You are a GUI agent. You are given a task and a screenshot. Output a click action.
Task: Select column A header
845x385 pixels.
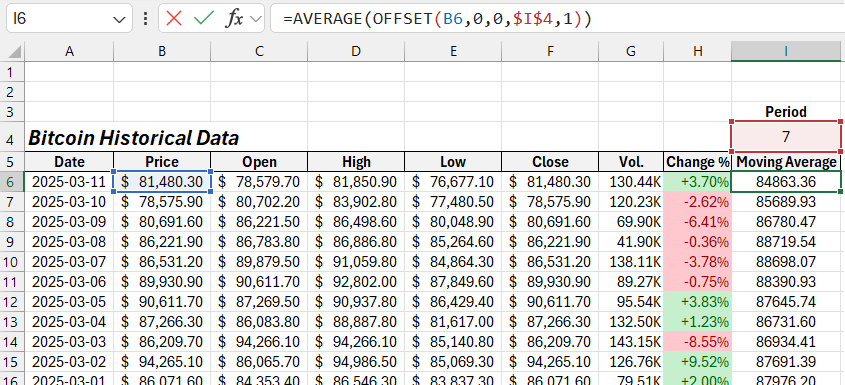pyautogui.click(x=69, y=51)
